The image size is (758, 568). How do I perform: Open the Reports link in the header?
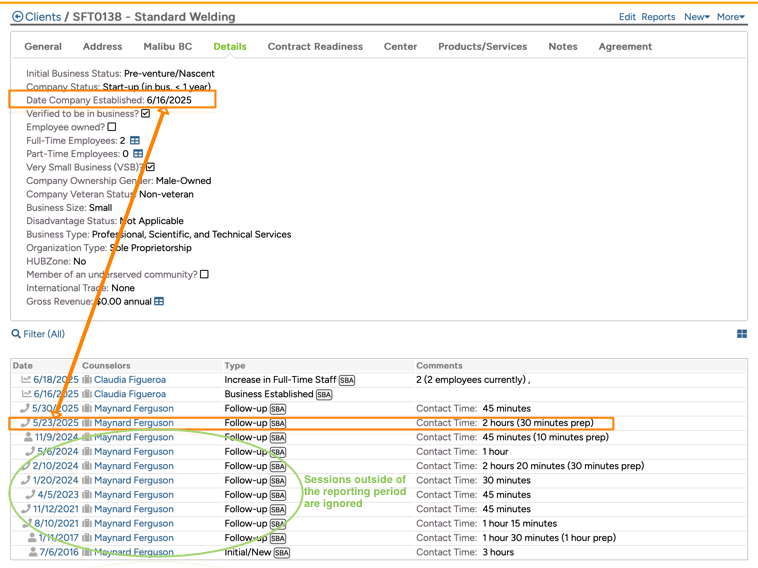(658, 17)
